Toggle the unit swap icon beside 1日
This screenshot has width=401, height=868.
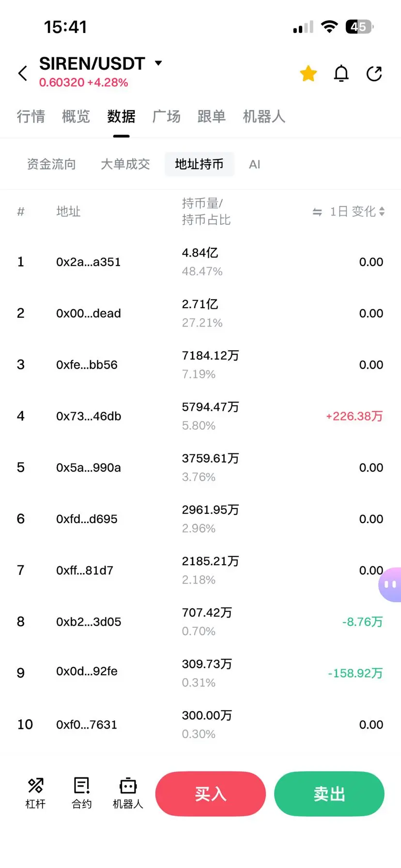tap(317, 212)
